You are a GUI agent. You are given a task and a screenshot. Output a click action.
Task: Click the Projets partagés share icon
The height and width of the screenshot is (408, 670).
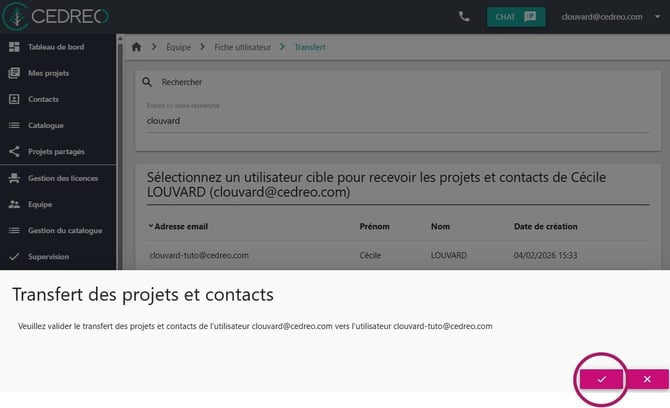tap(14, 151)
